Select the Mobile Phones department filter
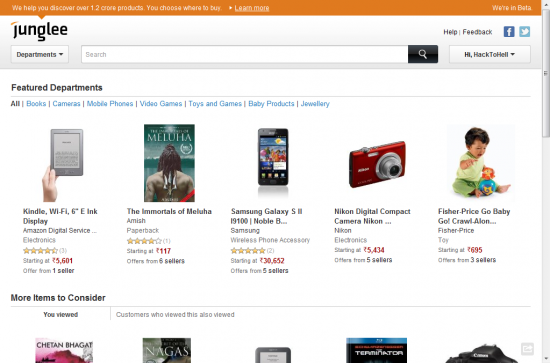This screenshot has height=363, width=550. click(110, 104)
